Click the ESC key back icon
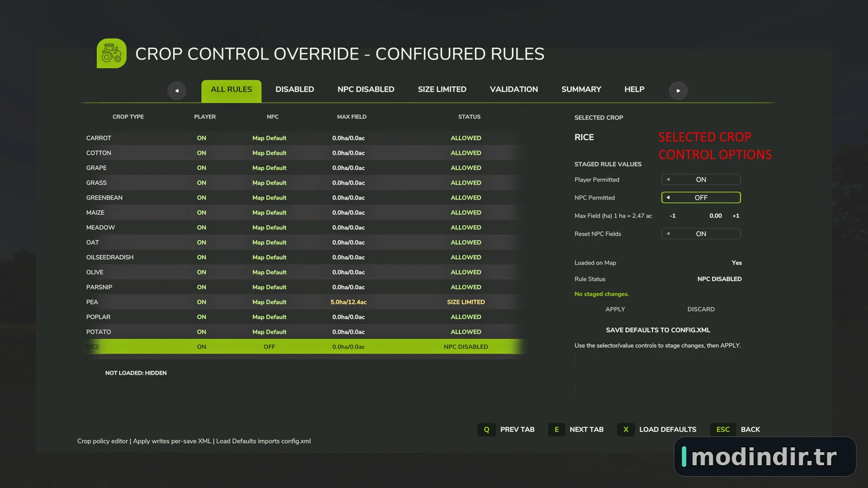 pos(723,429)
